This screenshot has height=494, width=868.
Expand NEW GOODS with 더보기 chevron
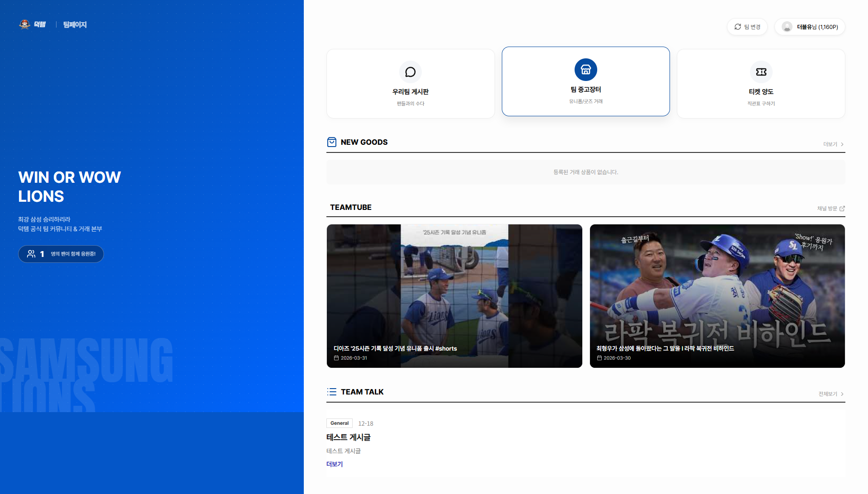click(x=842, y=144)
